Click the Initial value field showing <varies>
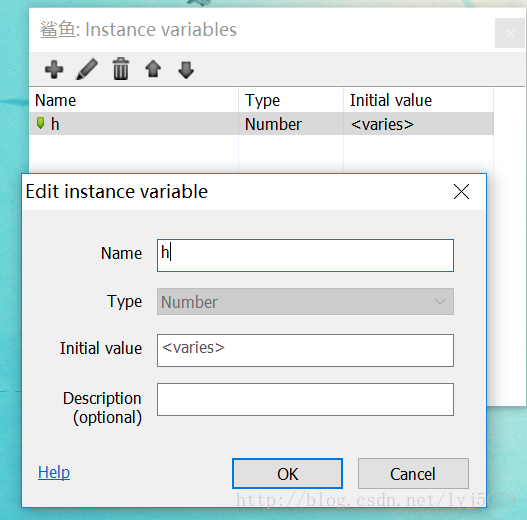This screenshot has height=520, width=527. point(305,350)
